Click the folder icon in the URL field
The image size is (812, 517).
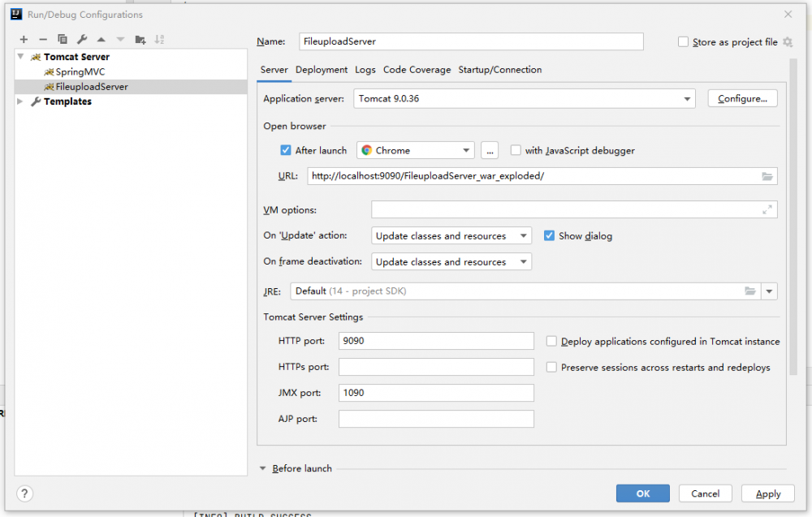point(767,176)
